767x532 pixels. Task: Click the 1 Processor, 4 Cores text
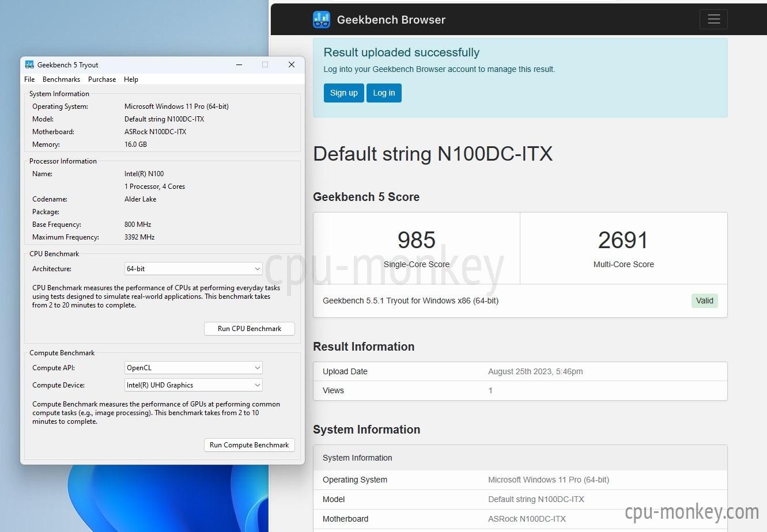pos(155,187)
